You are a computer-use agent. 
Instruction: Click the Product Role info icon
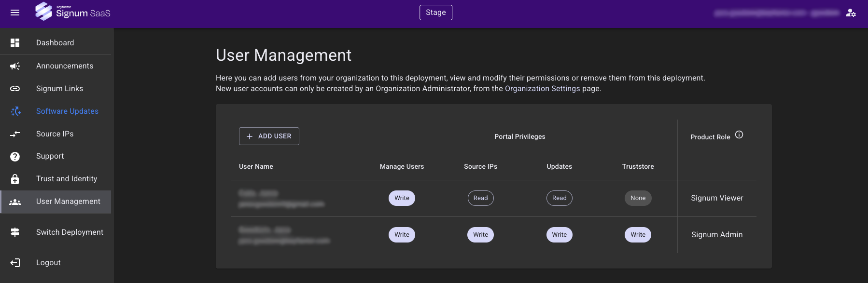(739, 135)
